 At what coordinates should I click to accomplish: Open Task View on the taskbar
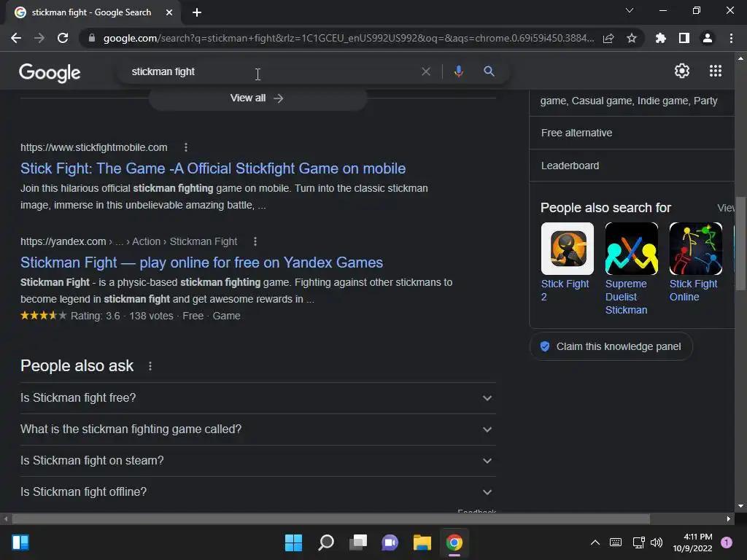358,542
